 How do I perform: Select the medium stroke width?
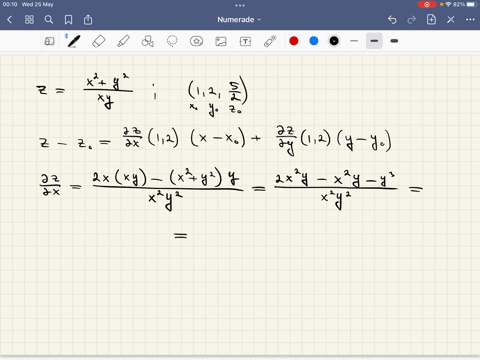point(374,41)
